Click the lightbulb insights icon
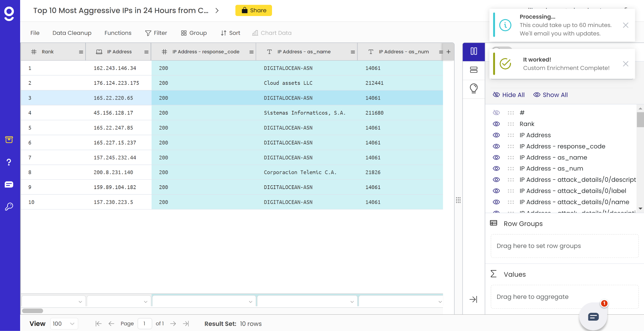 (x=474, y=88)
